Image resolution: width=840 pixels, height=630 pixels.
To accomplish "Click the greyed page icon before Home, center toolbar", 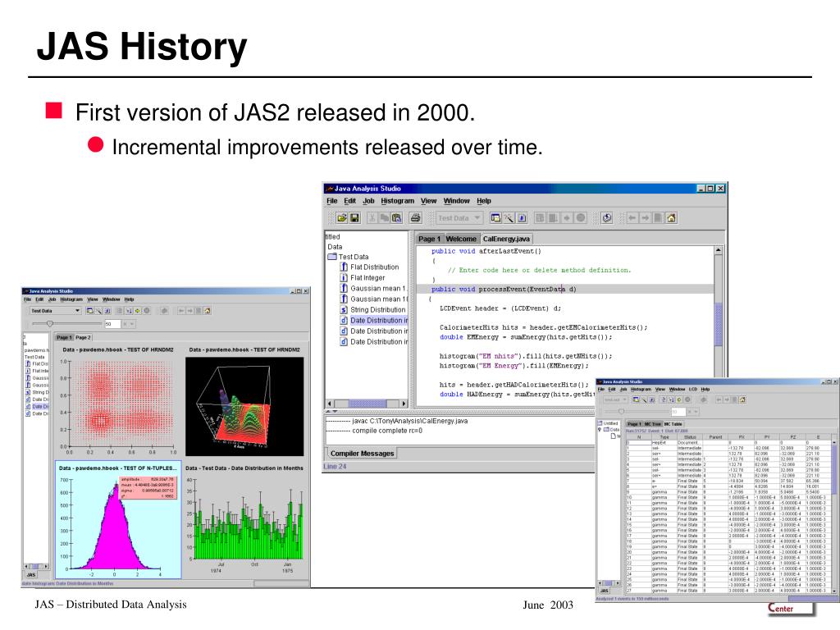I will coord(658,218).
